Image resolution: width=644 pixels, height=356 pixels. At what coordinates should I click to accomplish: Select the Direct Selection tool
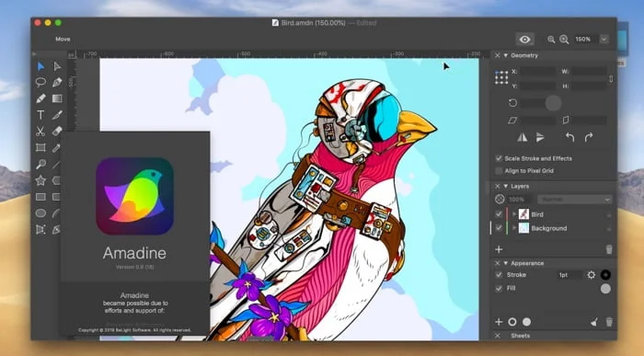pyautogui.click(x=57, y=66)
